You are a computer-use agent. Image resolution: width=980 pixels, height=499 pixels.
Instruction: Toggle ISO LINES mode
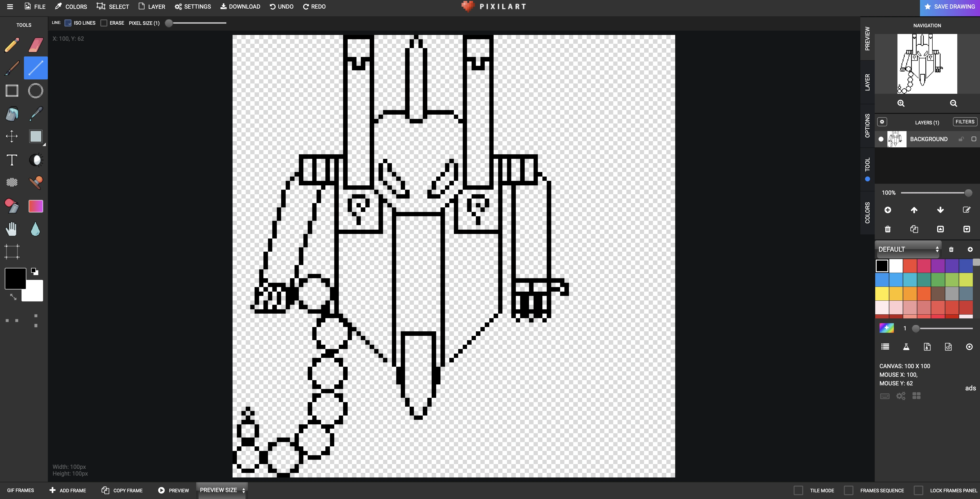coord(68,23)
